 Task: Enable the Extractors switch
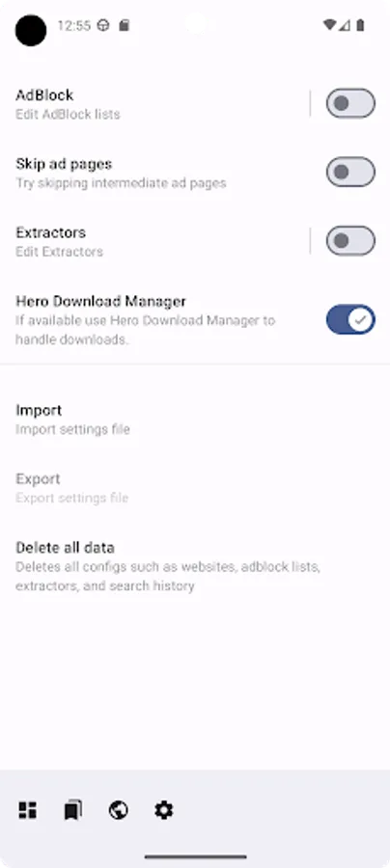point(350,241)
